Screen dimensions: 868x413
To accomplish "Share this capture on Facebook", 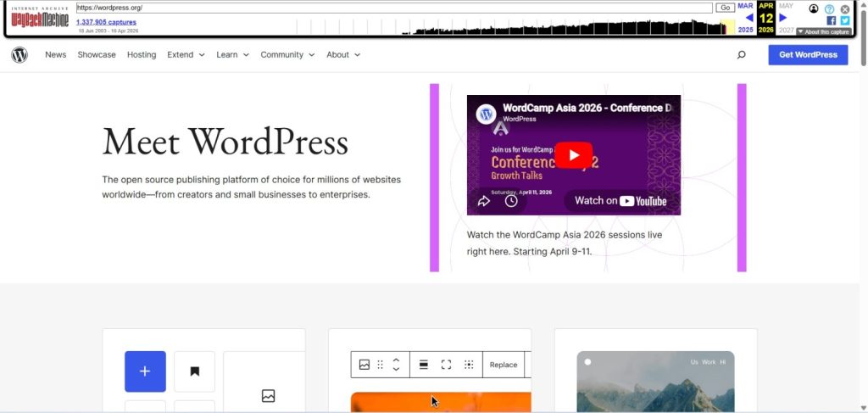I will point(831,20).
